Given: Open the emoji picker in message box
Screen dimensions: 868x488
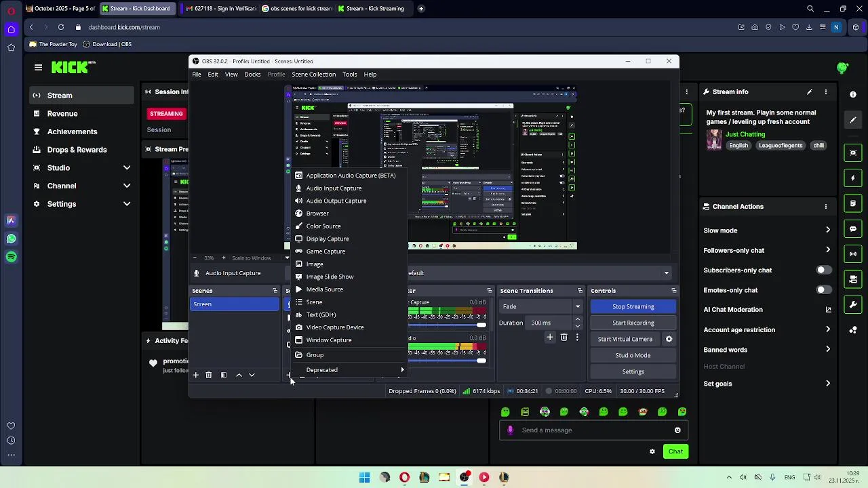Looking at the screenshot, I should pos(677,430).
